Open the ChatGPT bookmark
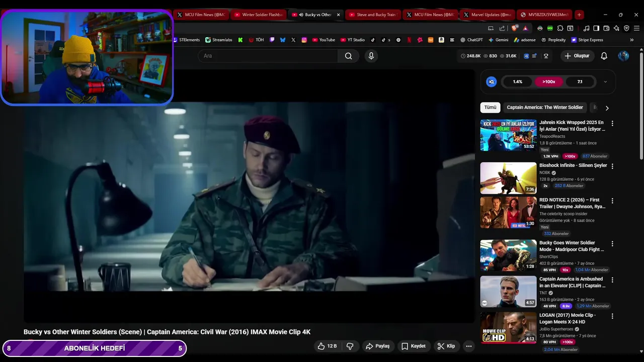This screenshot has width=644, height=362. (471, 40)
